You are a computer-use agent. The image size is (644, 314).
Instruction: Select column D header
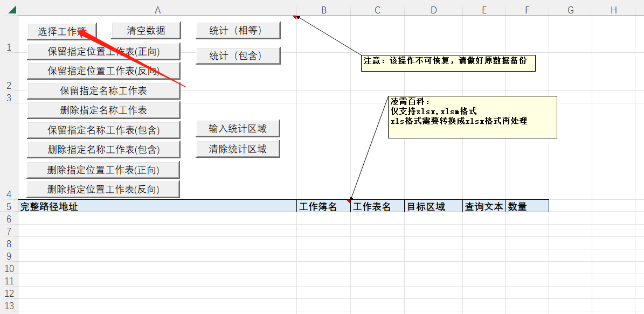click(434, 10)
